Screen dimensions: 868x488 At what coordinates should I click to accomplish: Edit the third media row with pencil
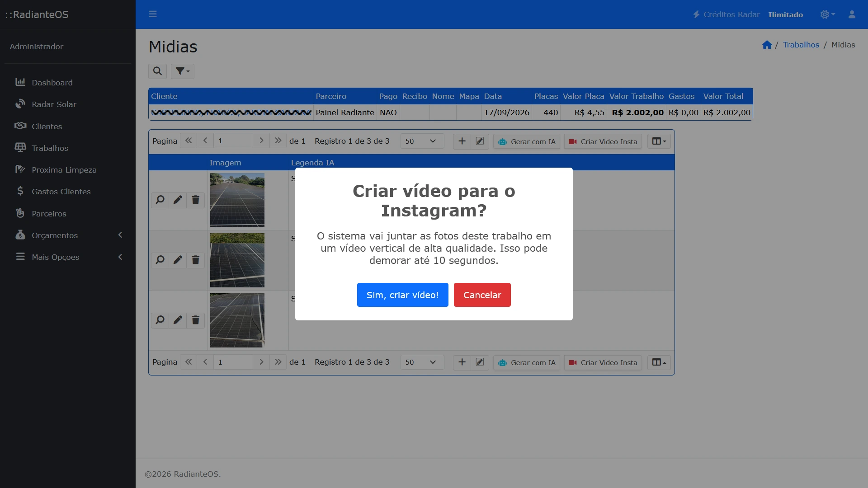pyautogui.click(x=178, y=320)
